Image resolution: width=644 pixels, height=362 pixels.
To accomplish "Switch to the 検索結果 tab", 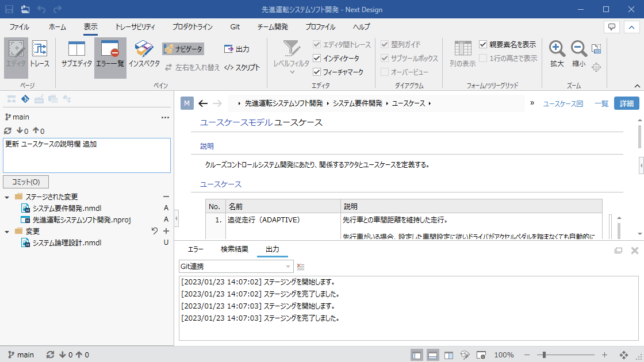I will [x=235, y=249].
